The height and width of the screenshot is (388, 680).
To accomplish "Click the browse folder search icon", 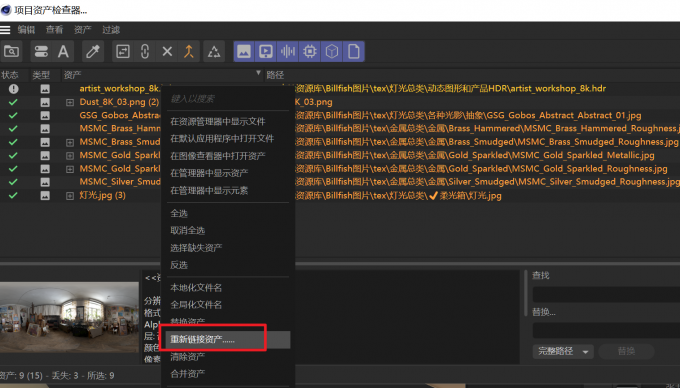I will point(11,52).
